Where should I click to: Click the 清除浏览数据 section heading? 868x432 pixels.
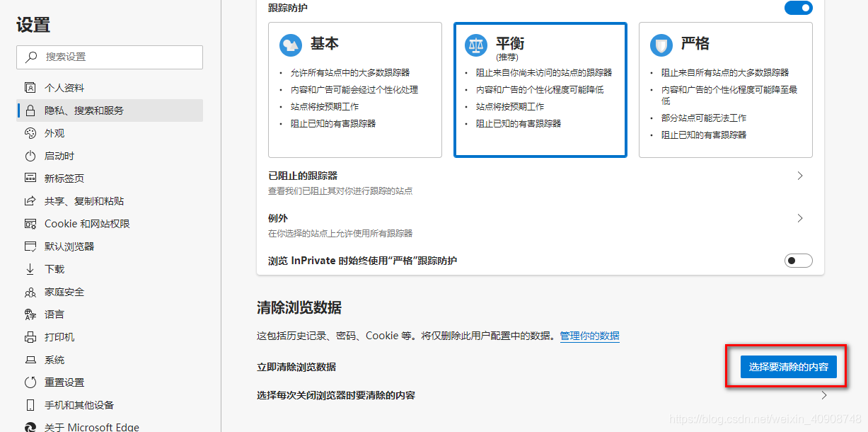pos(299,307)
